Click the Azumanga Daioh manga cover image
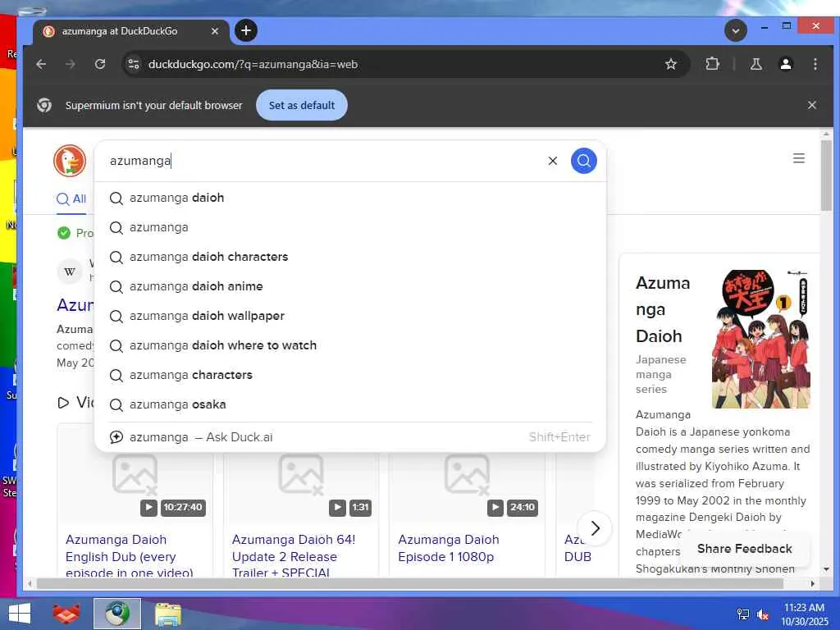 (760, 339)
